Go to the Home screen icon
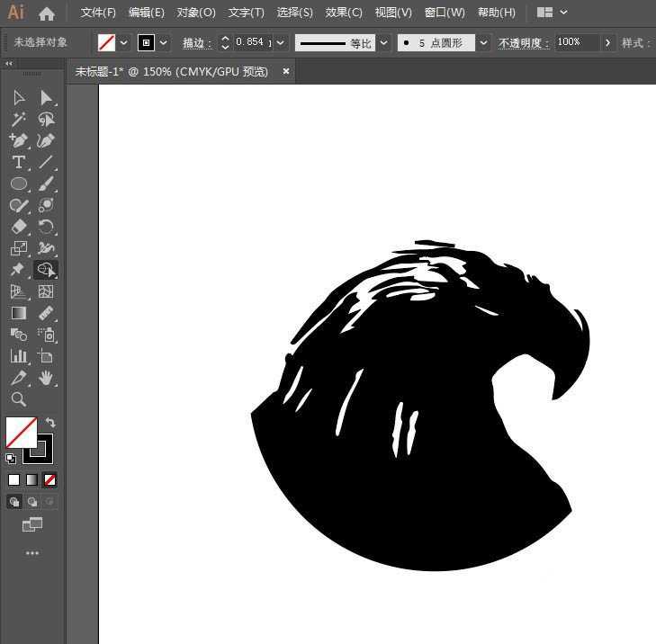This screenshot has height=644, width=656. [x=47, y=13]
